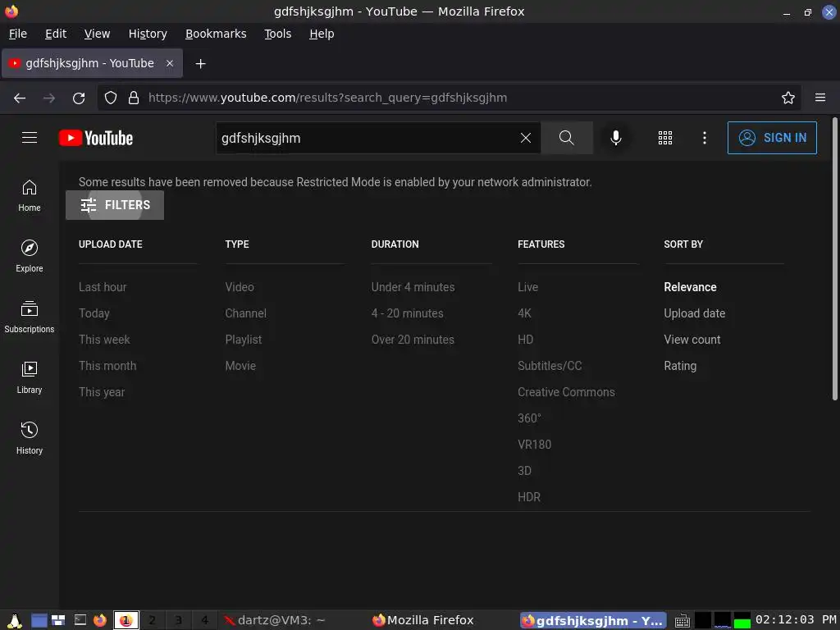This screenshot has height=630, width=840.
Task: Filter by Last hour upload date
Action: (x=103, y=287)
